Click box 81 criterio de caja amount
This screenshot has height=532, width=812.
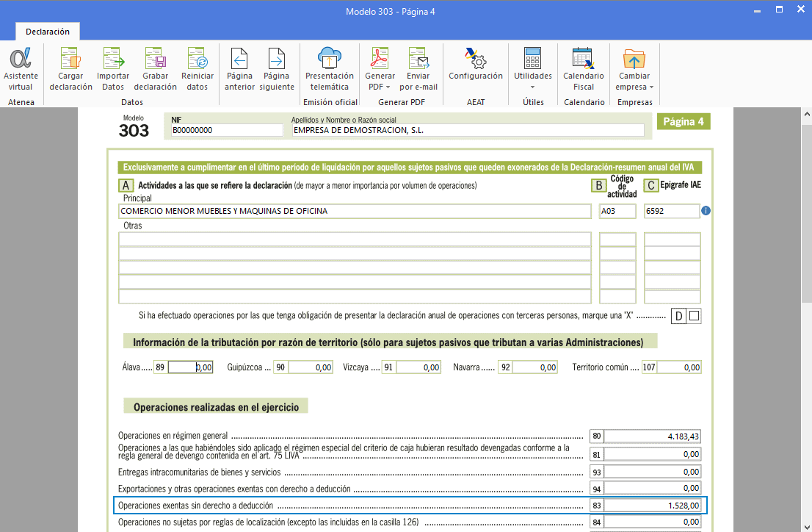[652, 454]
